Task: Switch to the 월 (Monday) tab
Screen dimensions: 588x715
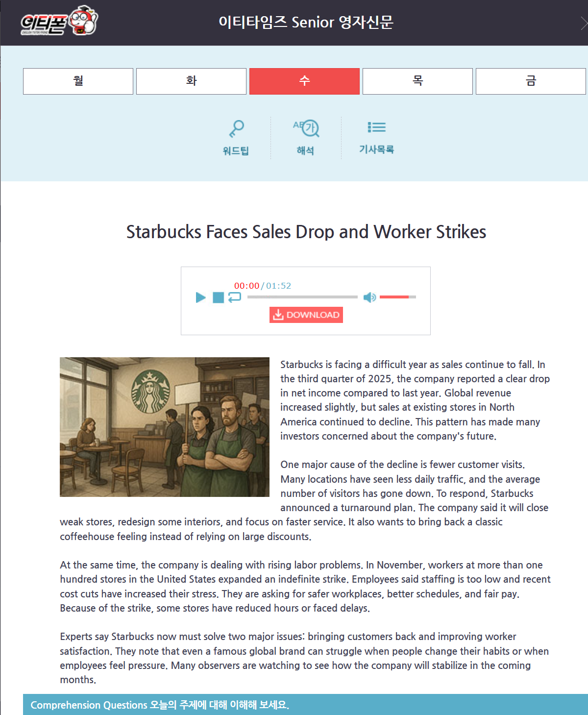Action: [x=78, y=81]
